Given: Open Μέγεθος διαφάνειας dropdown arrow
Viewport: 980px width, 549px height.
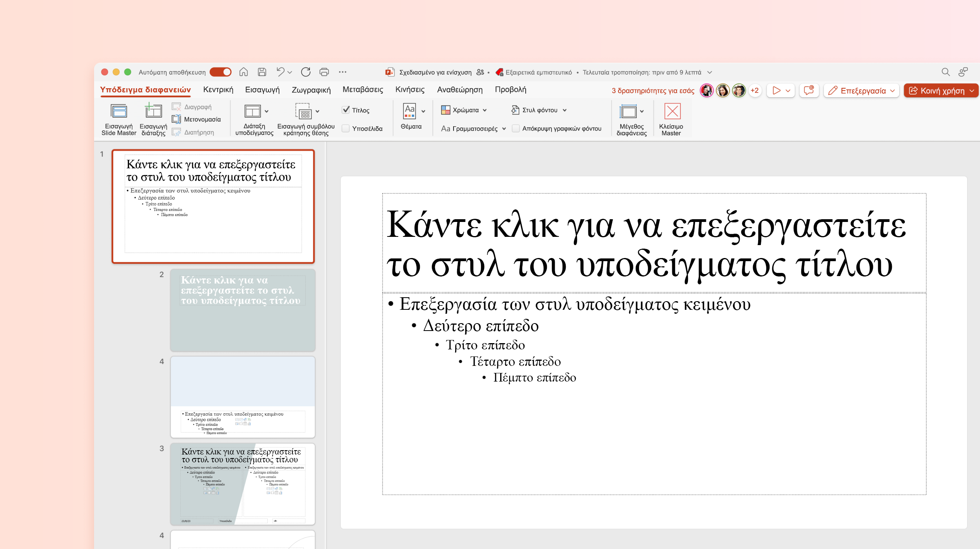Looking at the screenshot, I should [x=642, y=111].
